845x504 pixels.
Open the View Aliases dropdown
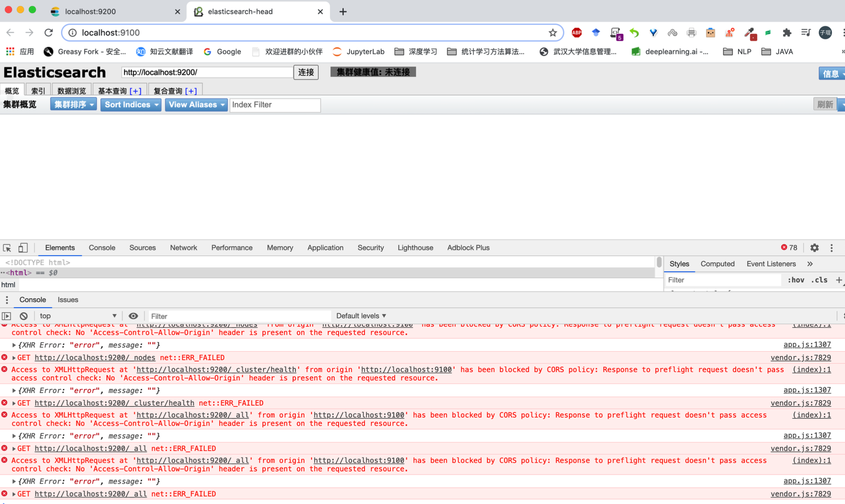(196, 105)
